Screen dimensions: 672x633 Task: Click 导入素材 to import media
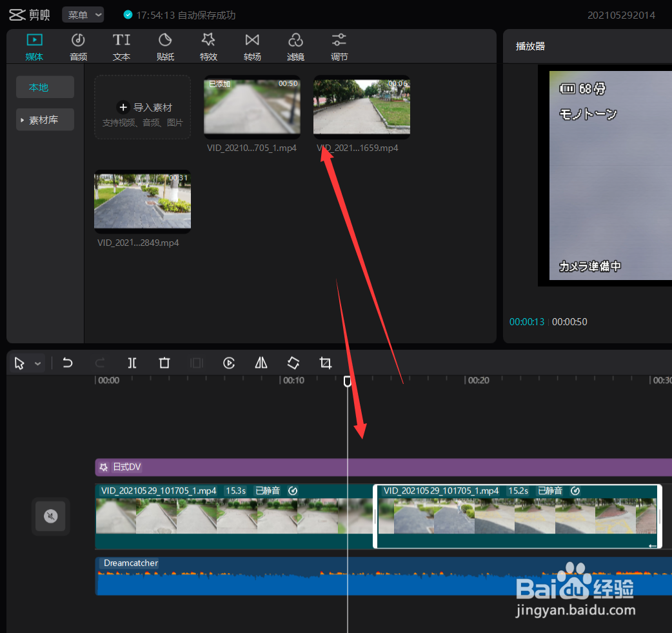(x=143, y=107)
